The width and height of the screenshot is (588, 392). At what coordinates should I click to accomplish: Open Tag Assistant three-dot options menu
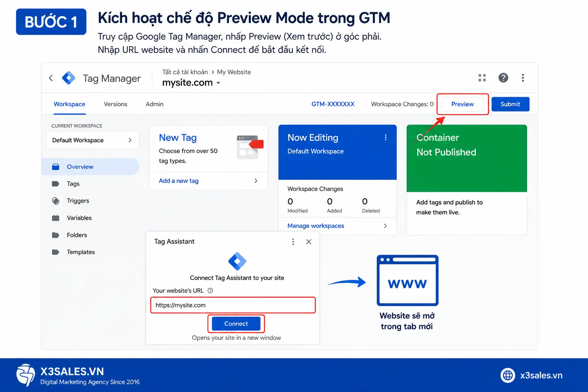point(293,242)
